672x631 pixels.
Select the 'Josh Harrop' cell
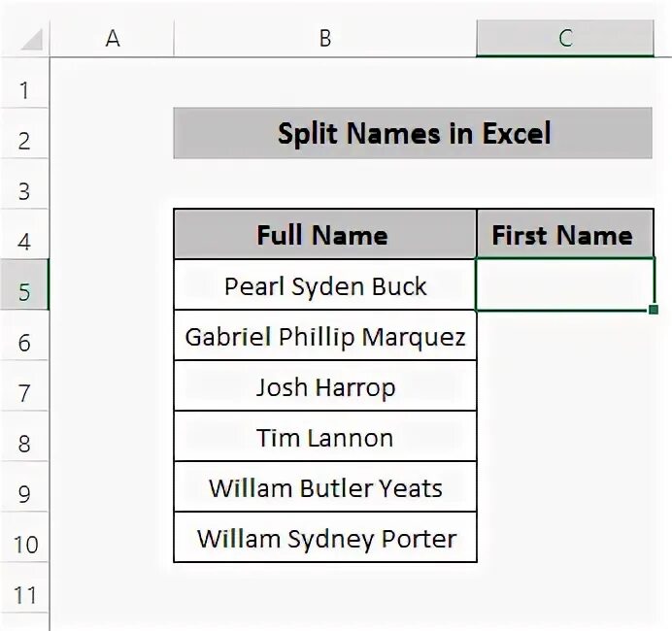[325, 385]
